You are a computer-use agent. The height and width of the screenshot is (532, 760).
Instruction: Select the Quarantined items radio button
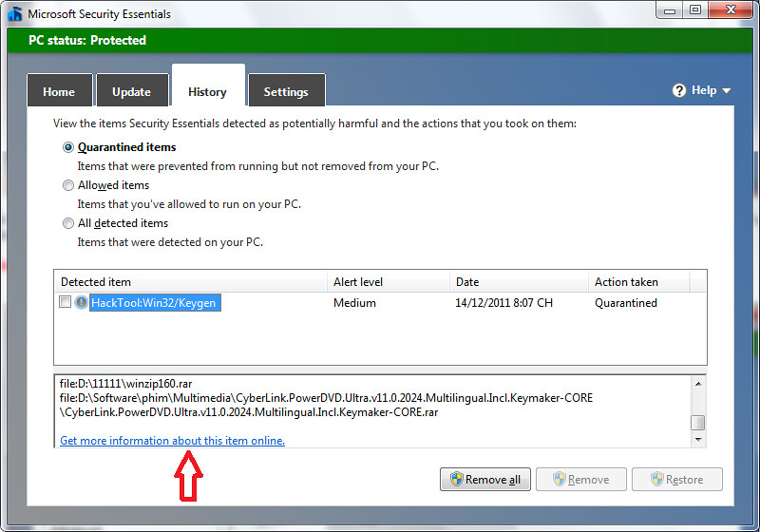tap(68, 147)
